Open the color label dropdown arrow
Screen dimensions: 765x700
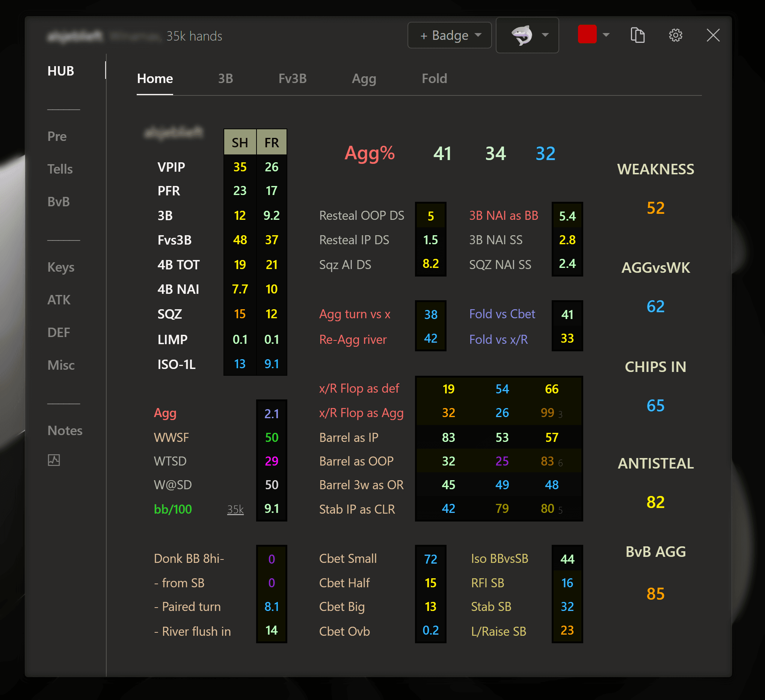pyautogui.click(x=606, y=35)
